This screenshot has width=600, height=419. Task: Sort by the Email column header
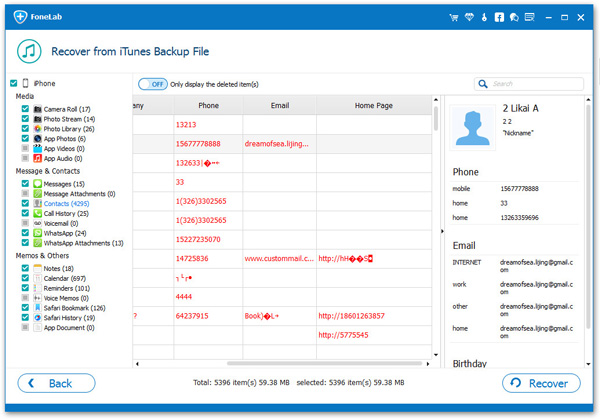[x=279, y=105]
